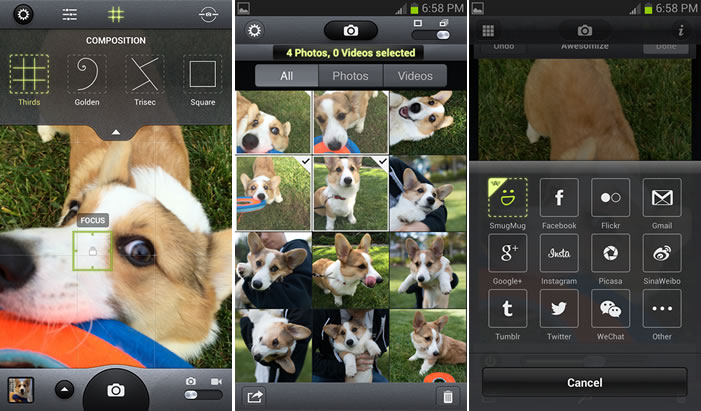Image resolution: width=701 pixels, height=411 pixels.
Task: Collapse the Composition panel with up arrow
Action: tap(116, 132)
